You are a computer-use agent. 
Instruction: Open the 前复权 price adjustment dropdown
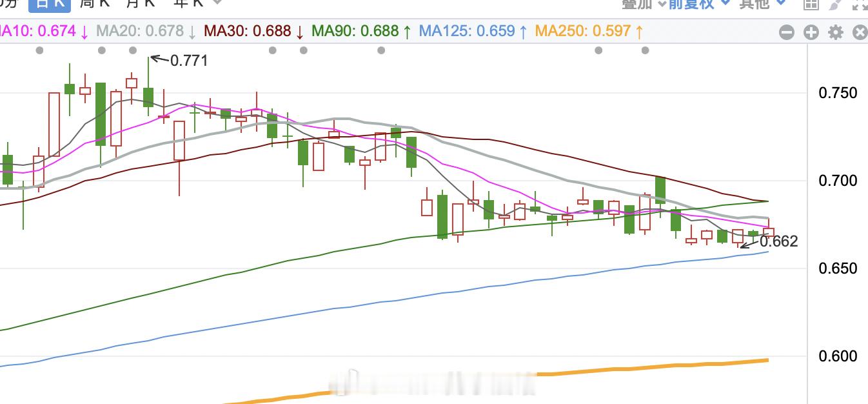(698, 3)
